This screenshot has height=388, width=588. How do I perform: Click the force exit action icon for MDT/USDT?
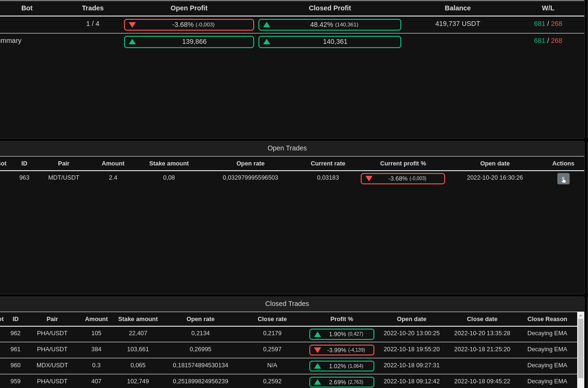[563, 179]
